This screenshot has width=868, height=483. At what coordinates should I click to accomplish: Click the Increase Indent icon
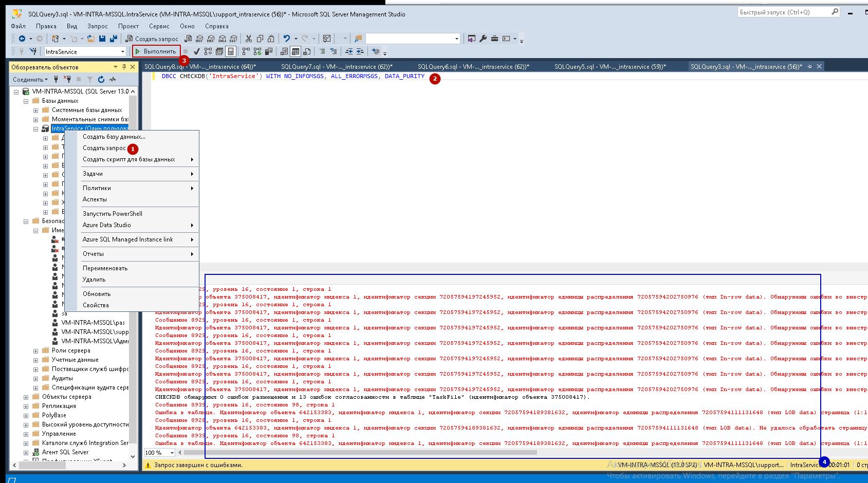click(360, 51)
